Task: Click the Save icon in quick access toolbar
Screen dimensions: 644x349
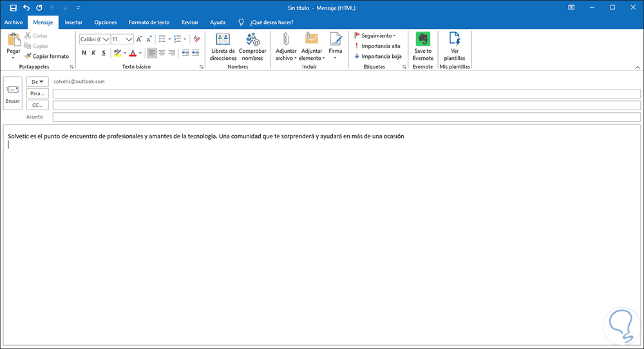Action: 13,8
